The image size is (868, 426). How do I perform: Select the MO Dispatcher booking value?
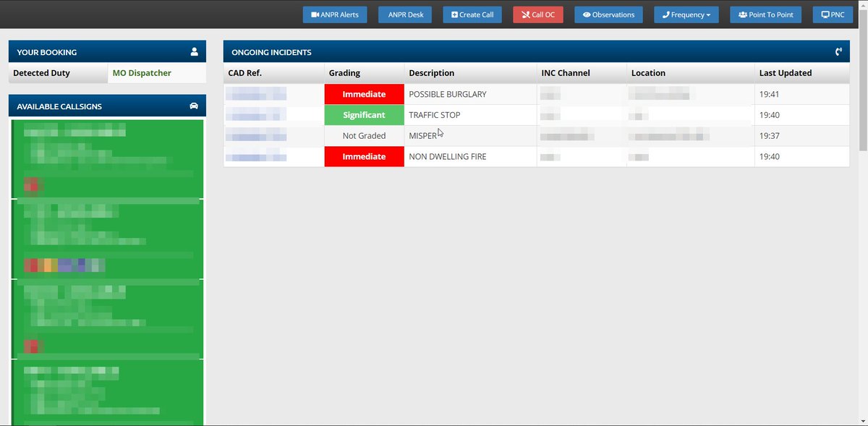(x=142, y=73)
